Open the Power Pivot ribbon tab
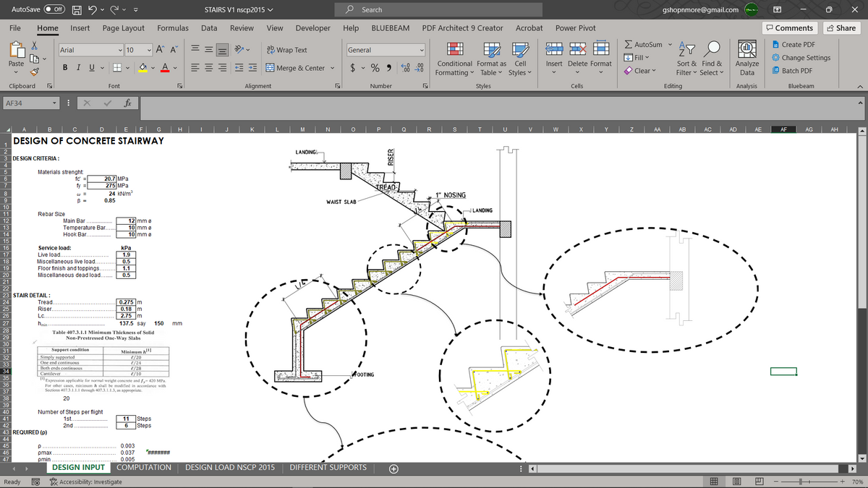Viewport: 868px width, 488px height. click(x=576, y=28)
